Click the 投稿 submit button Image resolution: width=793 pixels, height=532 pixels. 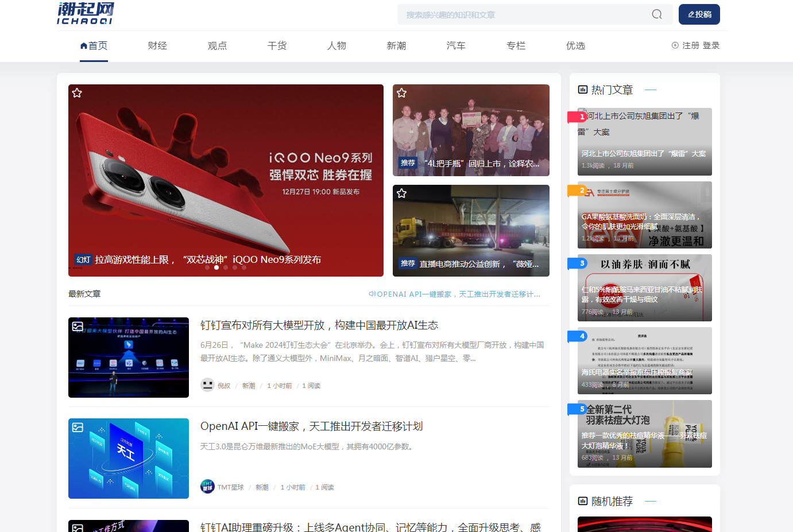[x=699, y=14]
